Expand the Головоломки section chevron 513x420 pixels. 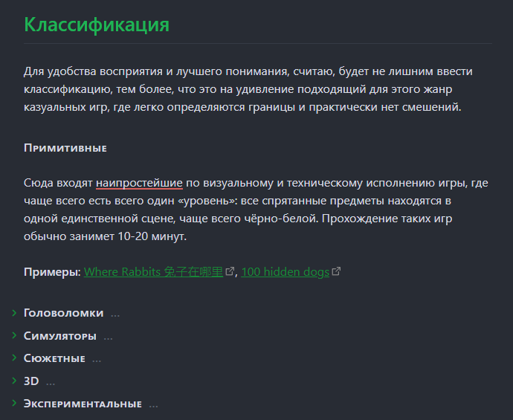14,313
